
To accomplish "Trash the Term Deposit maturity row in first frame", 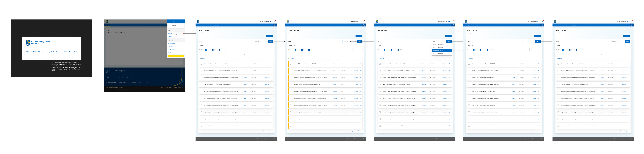I will click(271, 85).
